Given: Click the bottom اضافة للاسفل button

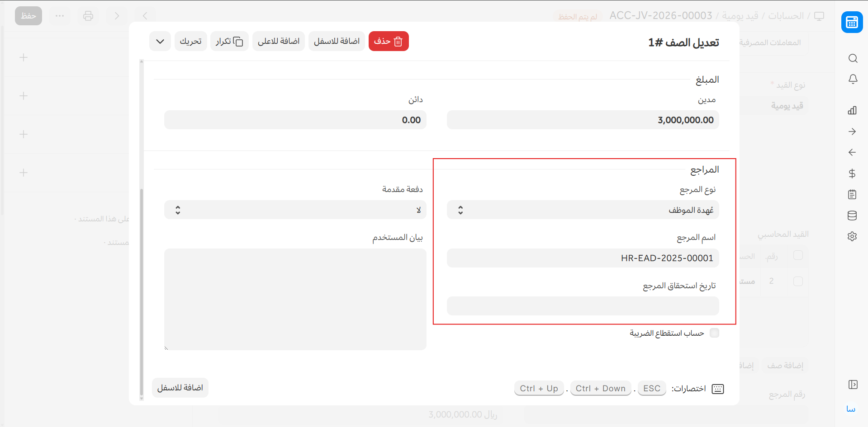Looking at the screenshot, I should pos(180,388).
